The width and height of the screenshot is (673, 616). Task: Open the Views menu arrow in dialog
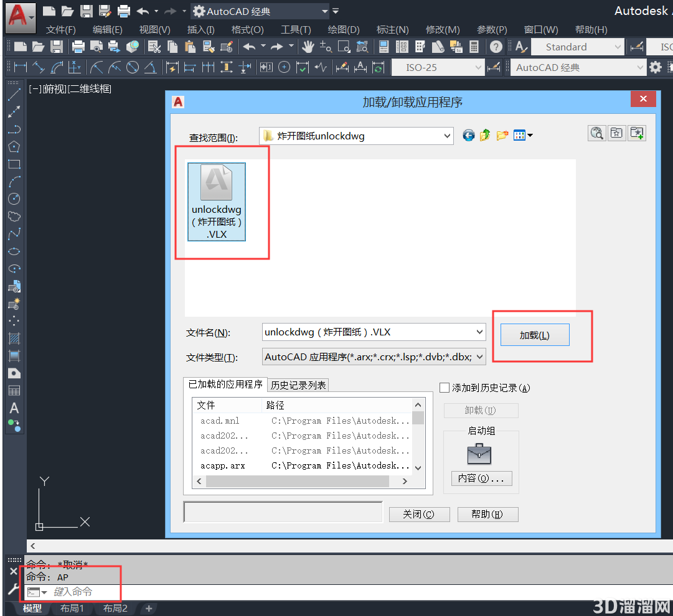click(530, 136)
